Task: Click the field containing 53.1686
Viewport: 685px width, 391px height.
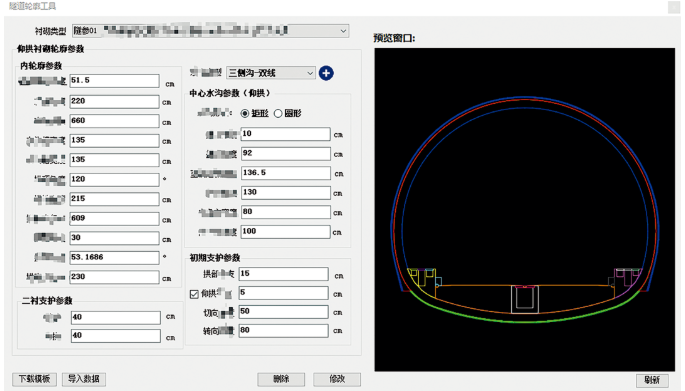Action: pyautogui.click(x=114, y=257)
